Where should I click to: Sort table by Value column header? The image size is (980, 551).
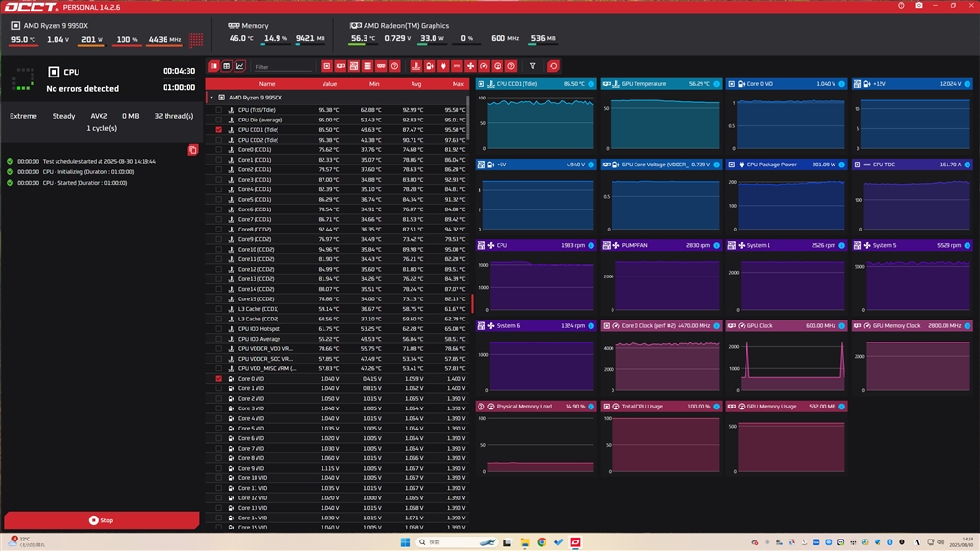329,84
